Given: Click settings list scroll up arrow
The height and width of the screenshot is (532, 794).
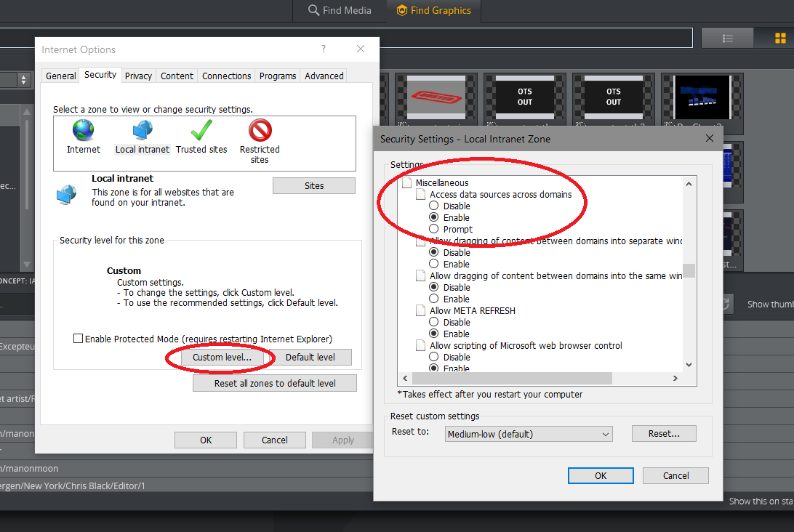Looking at the screenshot, I should coord(689,184).
